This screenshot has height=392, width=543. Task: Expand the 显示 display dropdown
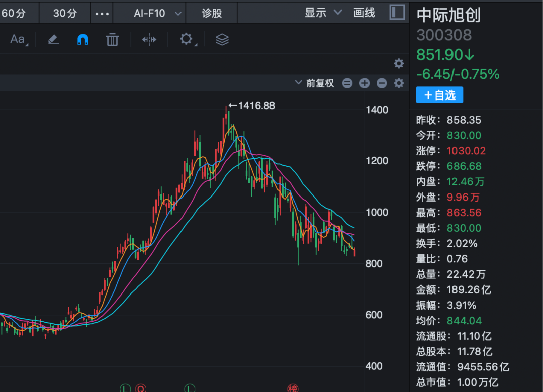[x=323, y=13]
